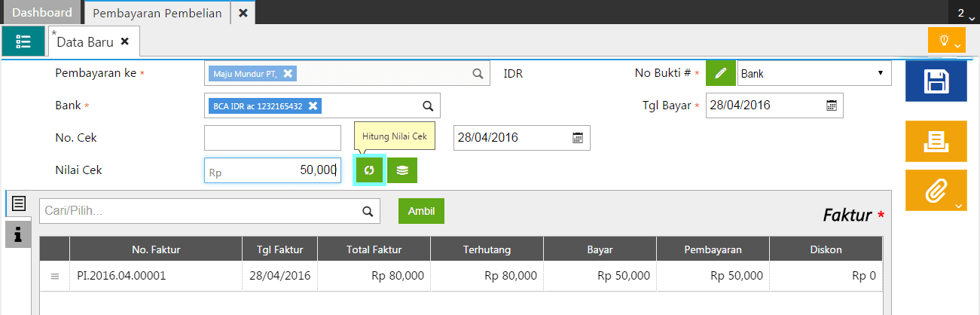Image resolution: width=980 pixels, height=315 pixels.
Task: Click the green stacked layers icon
Action: pyautogui.click(x=402, y=170)
